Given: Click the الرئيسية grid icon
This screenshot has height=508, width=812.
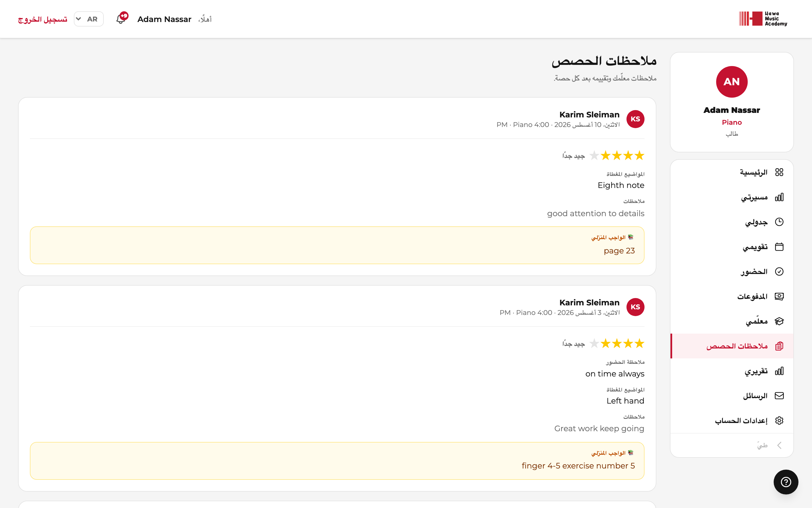Looking at the screenshot, I should point(779,172).
